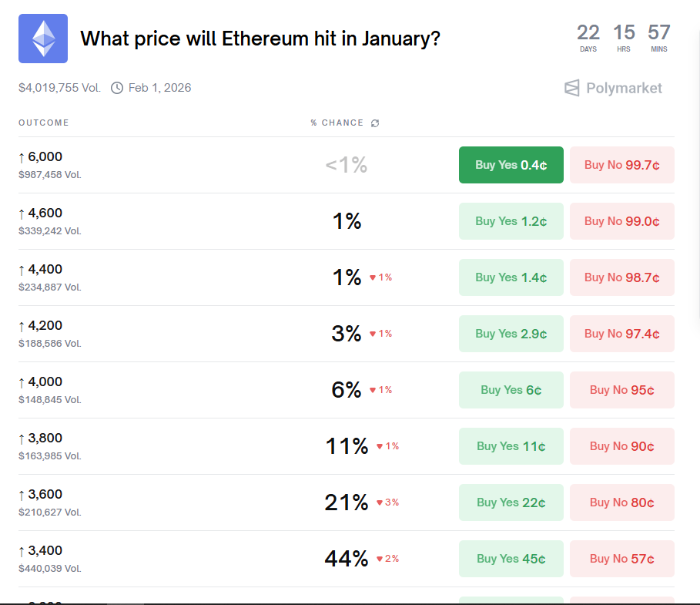
Task: Click the refresh icon beside % Chance
Action: (375, 123)
